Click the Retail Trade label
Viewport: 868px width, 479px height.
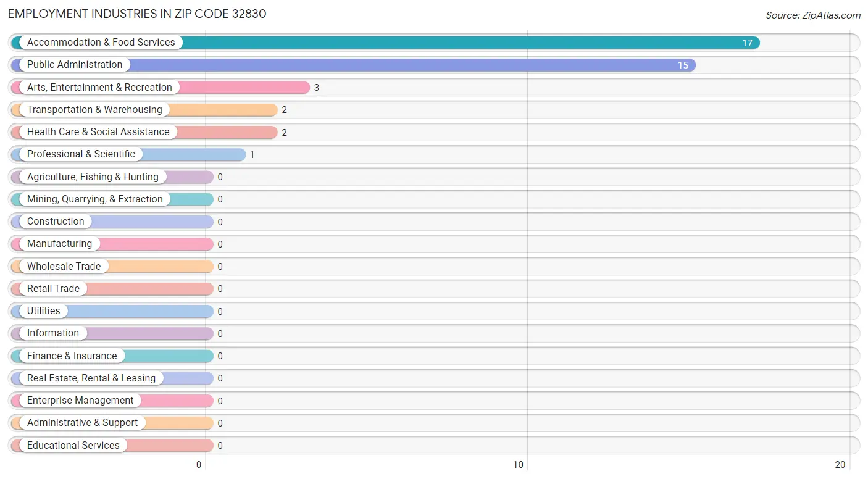(x=53, y=289)
